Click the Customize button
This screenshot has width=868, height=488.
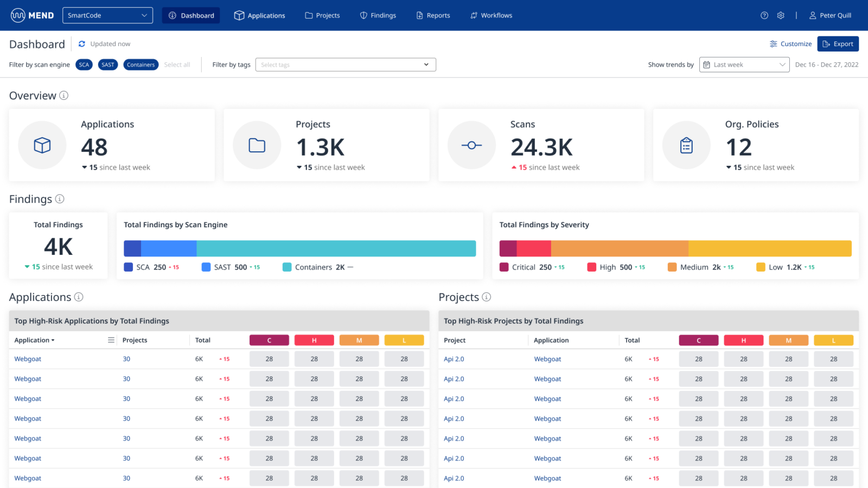(x=791, y=44)
